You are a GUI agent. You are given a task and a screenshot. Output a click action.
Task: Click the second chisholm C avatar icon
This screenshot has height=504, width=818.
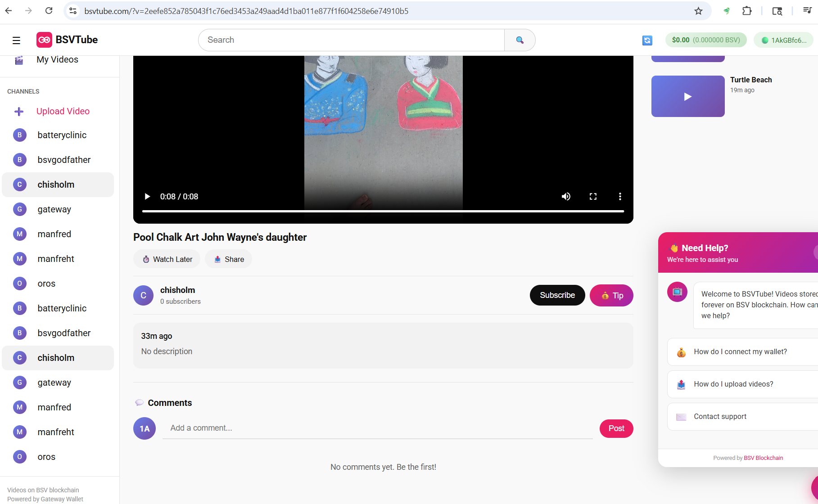[x=19, y=358]
